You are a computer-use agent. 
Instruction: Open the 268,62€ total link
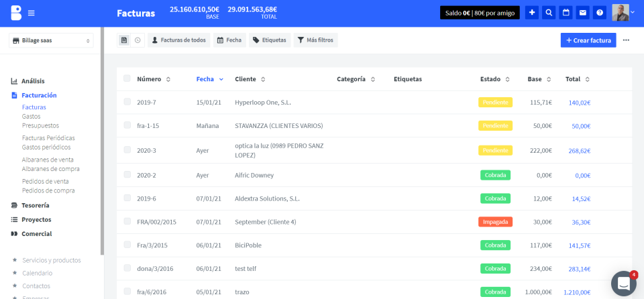coord(580,151)
